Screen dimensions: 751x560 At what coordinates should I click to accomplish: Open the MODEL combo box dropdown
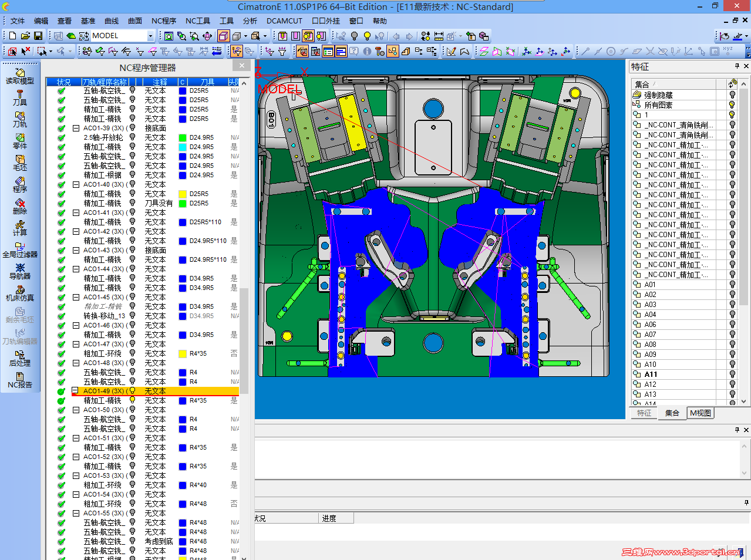point(150,36)
